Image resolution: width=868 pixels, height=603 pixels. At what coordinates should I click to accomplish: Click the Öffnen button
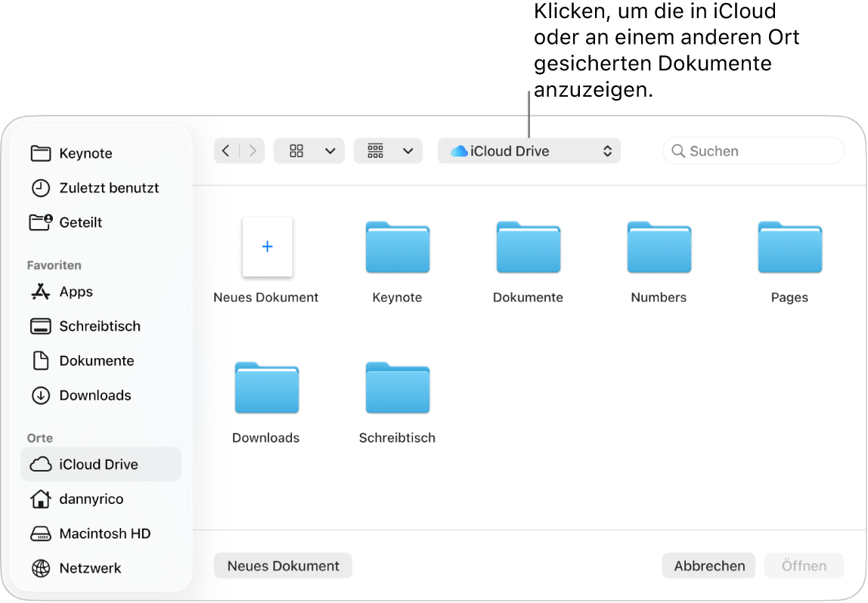[x=804, y=566]
